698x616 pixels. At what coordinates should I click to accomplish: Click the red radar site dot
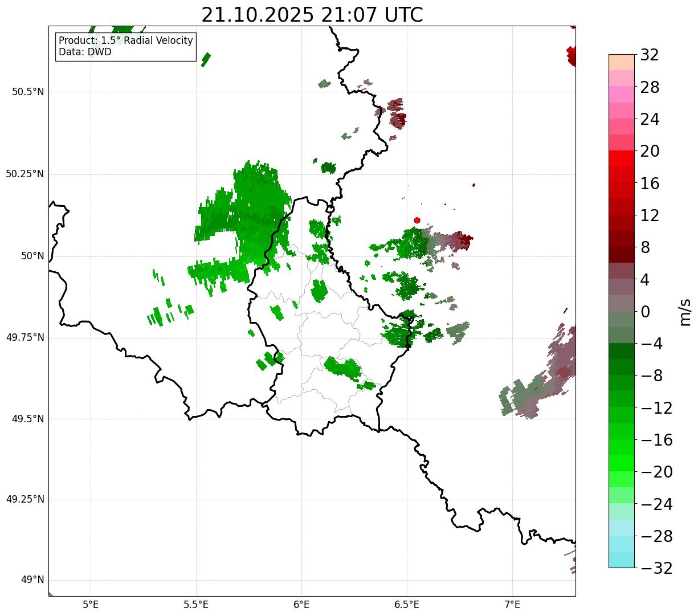417,220
